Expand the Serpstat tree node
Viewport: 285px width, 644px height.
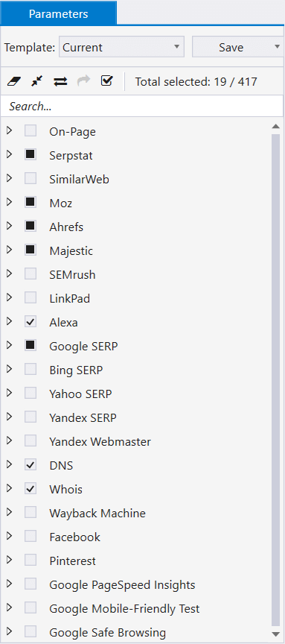coord(10,154)
